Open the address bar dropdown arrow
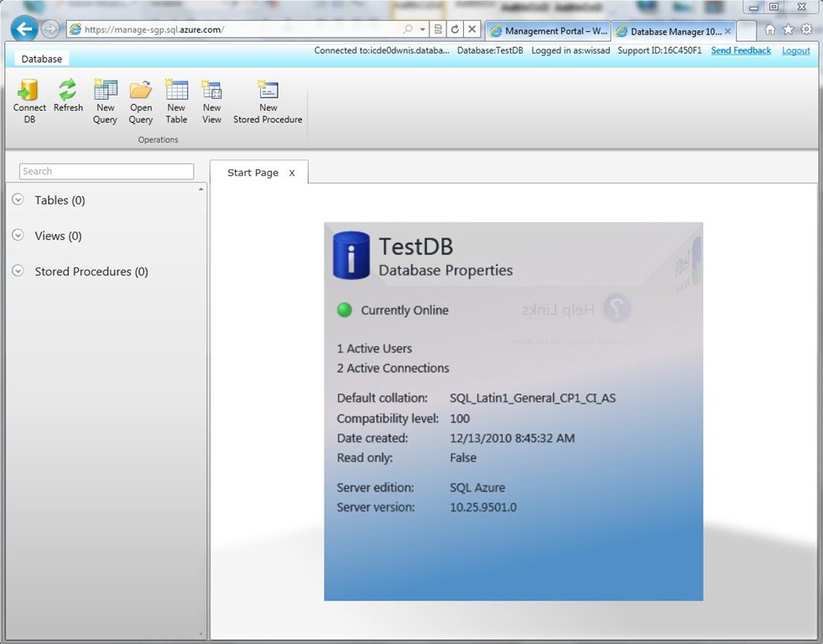Screen dimensions: 823x644 [423, 29]
